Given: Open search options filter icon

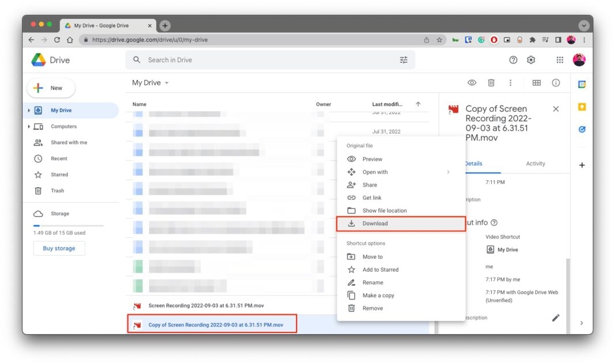Looking at the screenshot, I should pos(403,60).
